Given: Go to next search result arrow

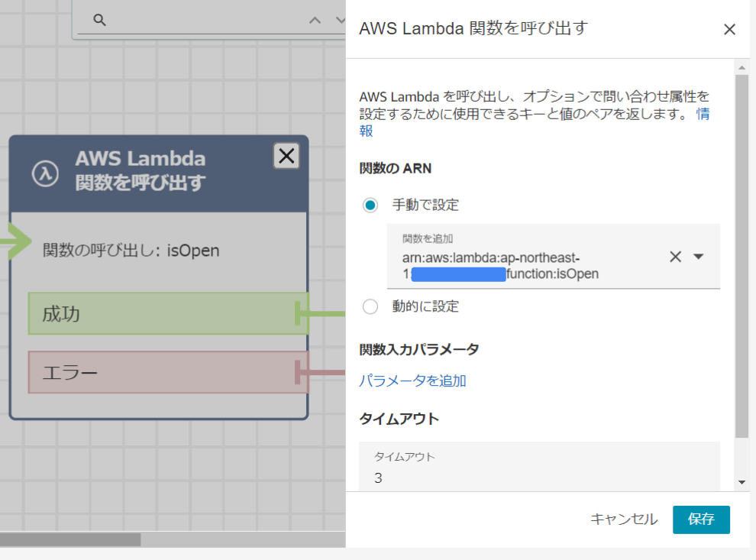Looking at the screenshot, I should pos(341,20).
